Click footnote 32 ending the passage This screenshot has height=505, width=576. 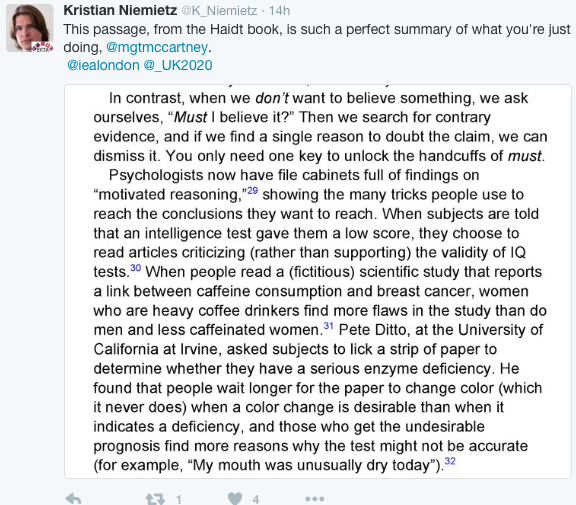point(450,461)
